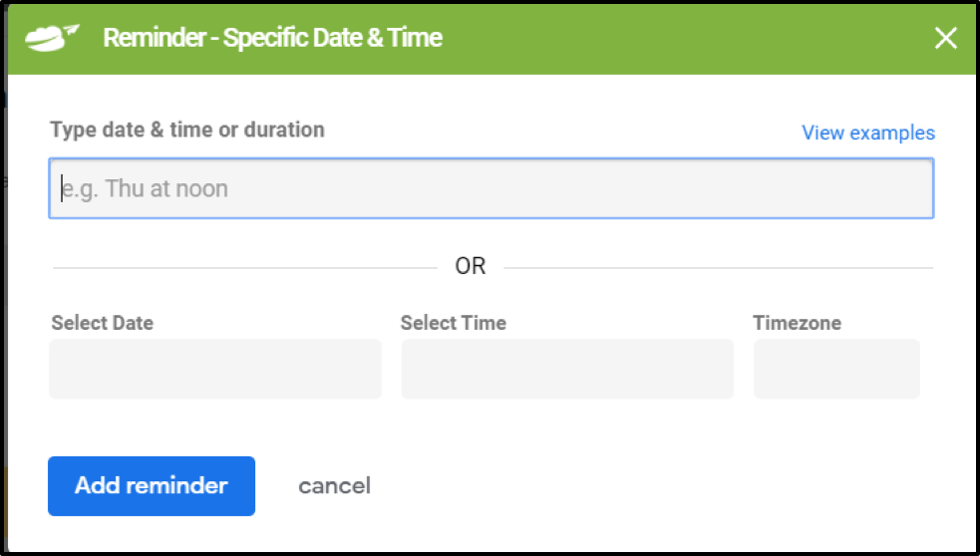Click the divider line left of OR
Screen dimensions: 980x556
pos(244,267)
